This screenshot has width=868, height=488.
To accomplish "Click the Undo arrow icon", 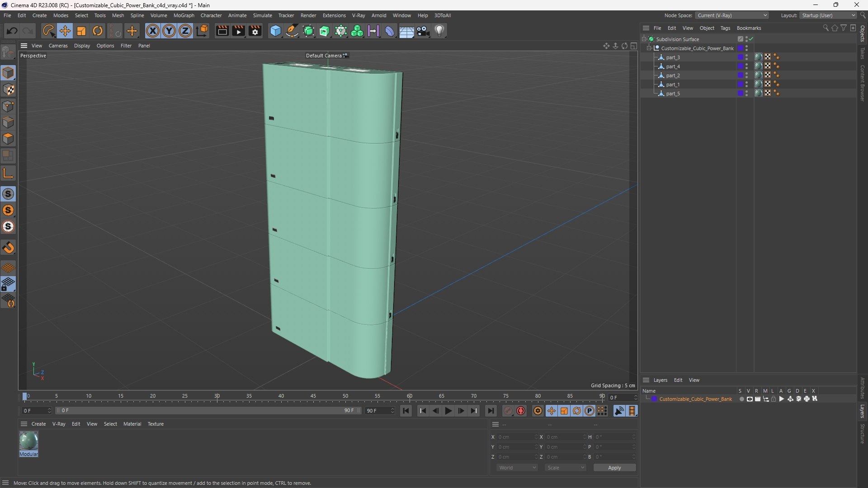I will coord(12,31).
